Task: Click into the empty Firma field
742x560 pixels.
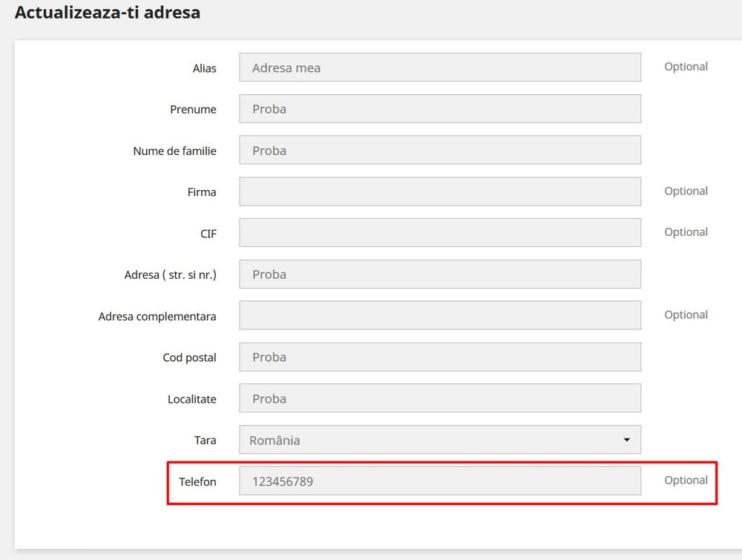Action: tap(439, 191)
